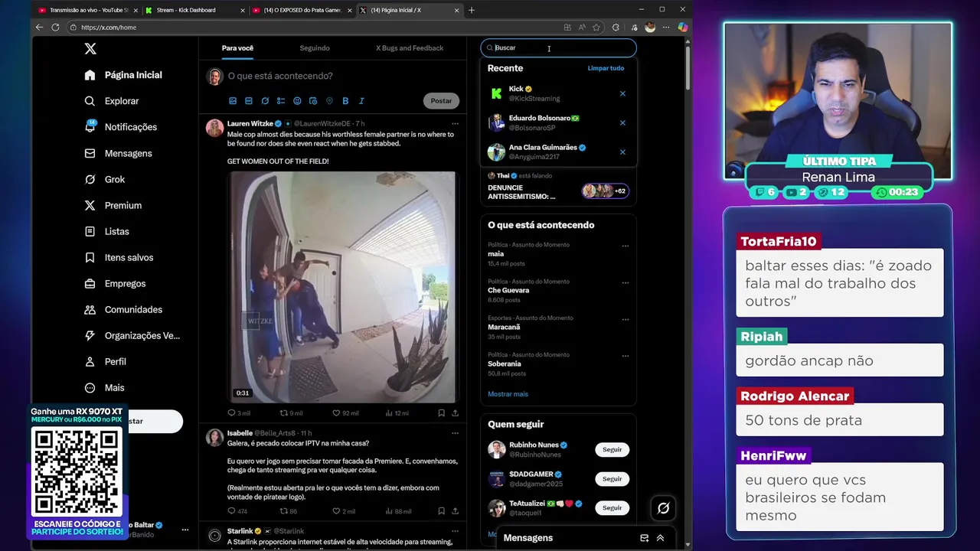Open the emoji picker in the composer
Viewport: 980px width, 551px height.
coord(297,101)
